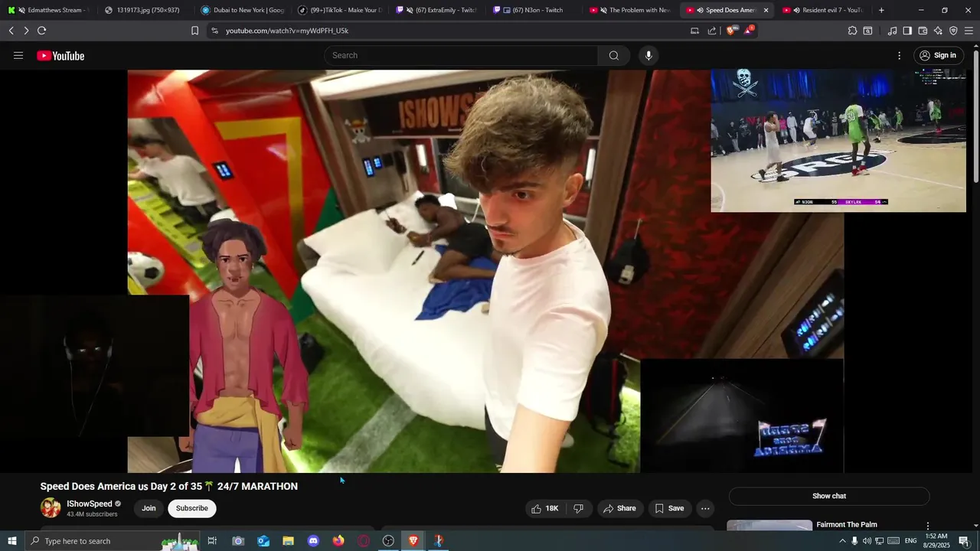Open Task View on taskbar
Screen dimensions: 980x551
point(212,541)
